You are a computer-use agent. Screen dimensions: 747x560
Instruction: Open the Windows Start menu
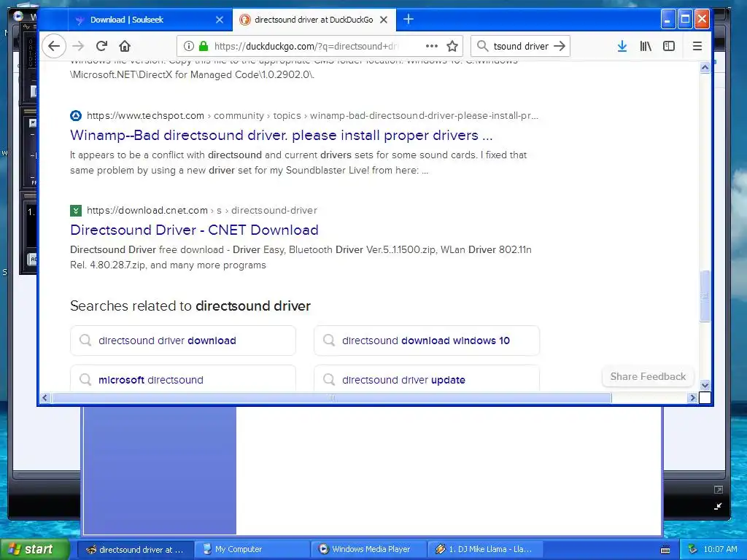35,549
